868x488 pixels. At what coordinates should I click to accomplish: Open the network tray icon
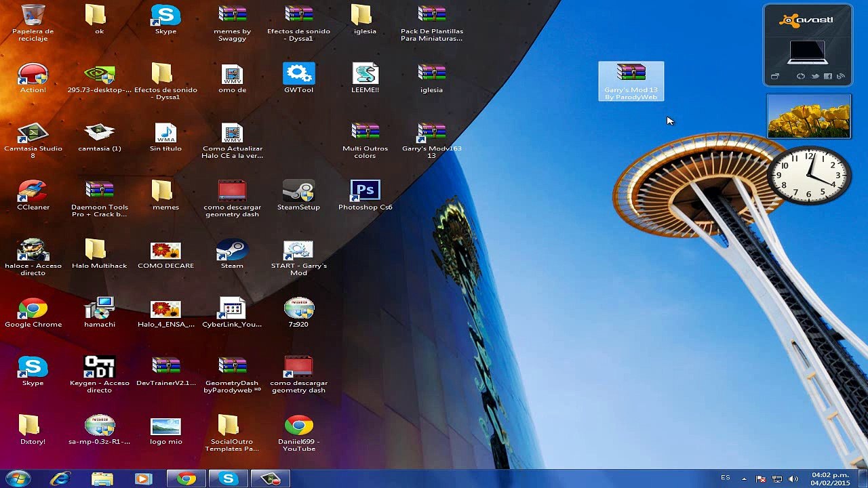pos(777,479)
